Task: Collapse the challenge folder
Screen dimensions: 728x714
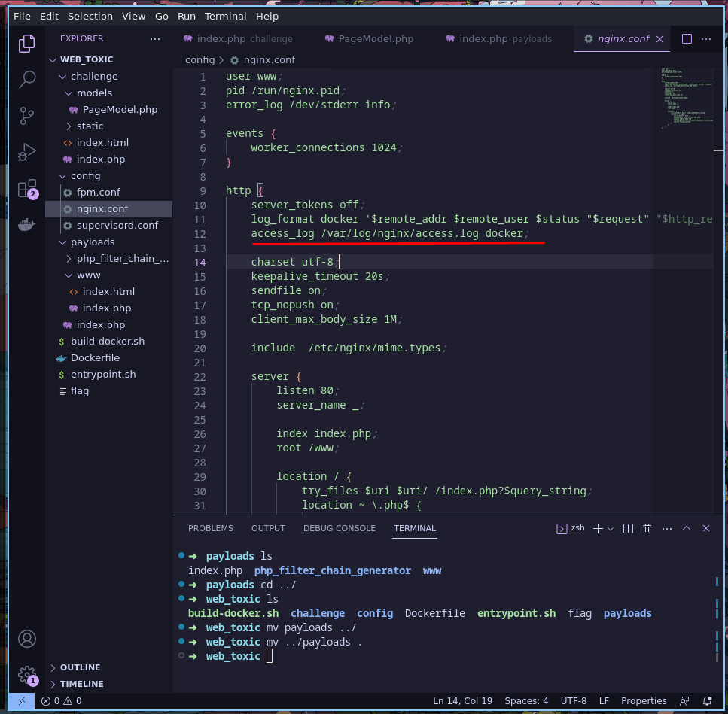Action: coord(93,76)
